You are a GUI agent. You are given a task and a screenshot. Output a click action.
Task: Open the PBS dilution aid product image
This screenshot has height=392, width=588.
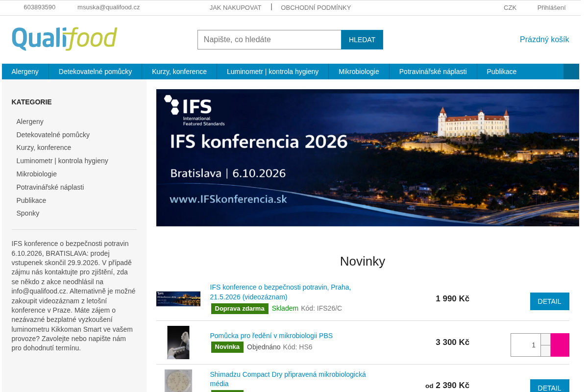pyautogui.click(x=178, y=343)
